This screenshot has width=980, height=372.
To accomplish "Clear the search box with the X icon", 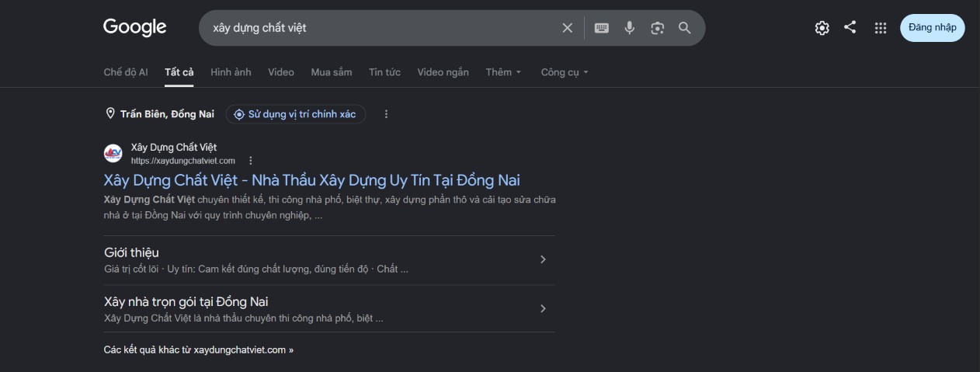I will coord(568,28).
